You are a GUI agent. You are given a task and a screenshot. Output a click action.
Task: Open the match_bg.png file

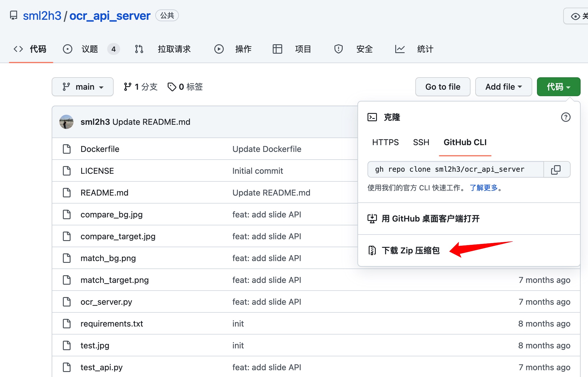pyautogui.click(x=108, y=258)
